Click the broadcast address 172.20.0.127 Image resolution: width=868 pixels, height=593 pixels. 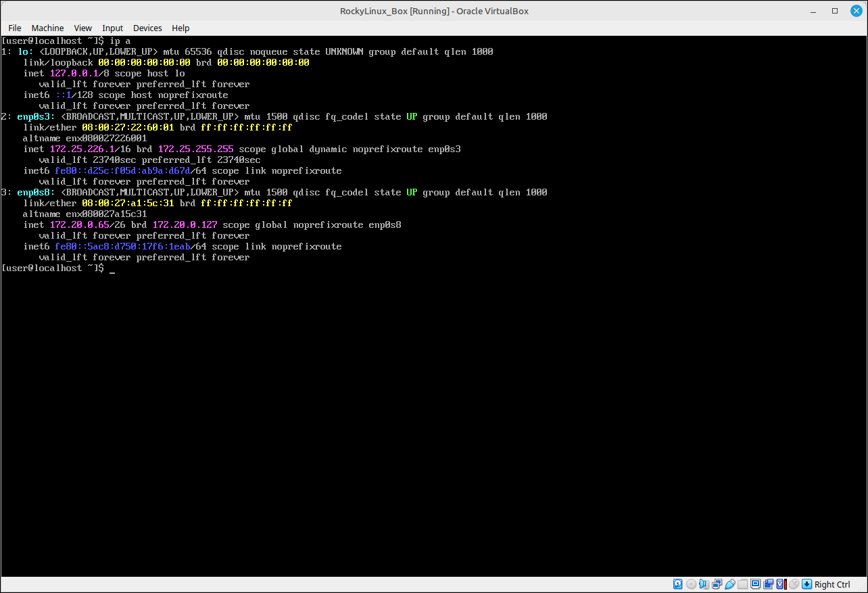click(x=185, y=224)
